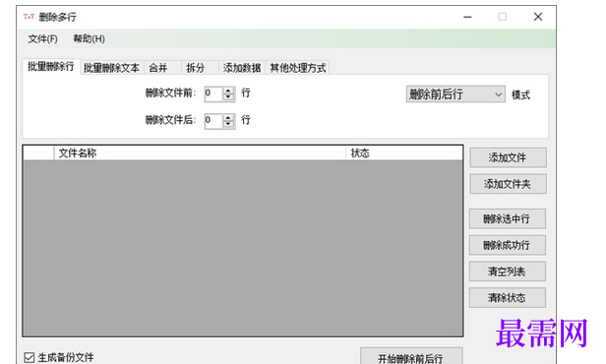Click the 清空列表 button
This screenshot has height=364, width=606.
(x=507, y=272)
